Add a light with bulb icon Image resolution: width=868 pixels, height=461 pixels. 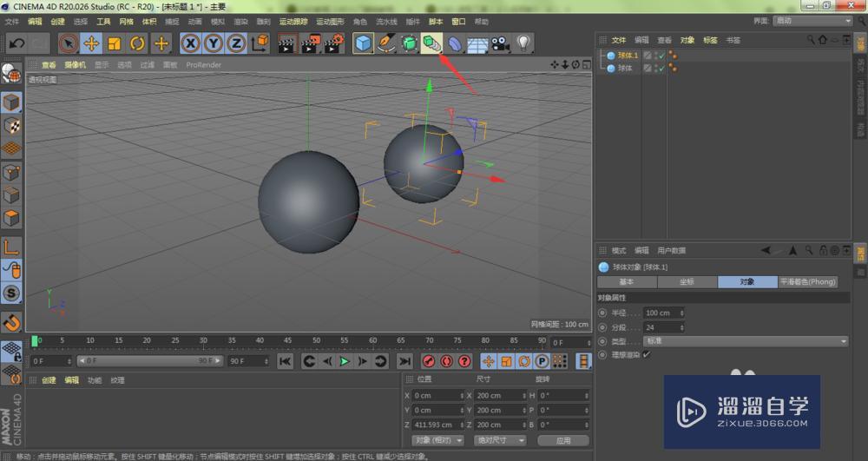(523, 43)
